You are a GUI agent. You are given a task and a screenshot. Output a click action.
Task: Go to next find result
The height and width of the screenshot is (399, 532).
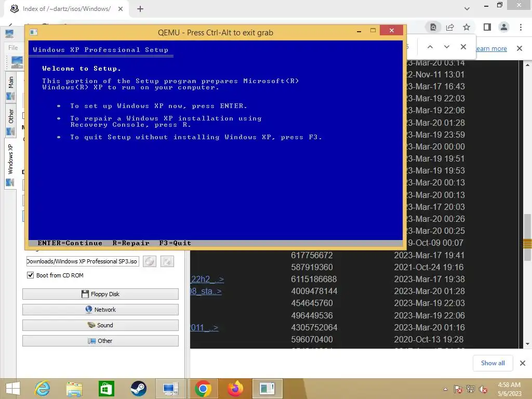click(x=446, y=47)
